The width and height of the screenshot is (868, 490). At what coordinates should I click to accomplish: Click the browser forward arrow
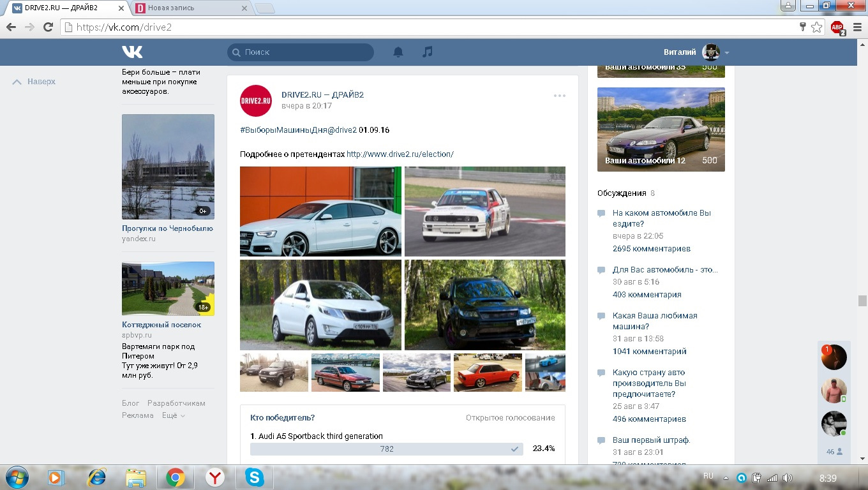click(x=29, y=27)
